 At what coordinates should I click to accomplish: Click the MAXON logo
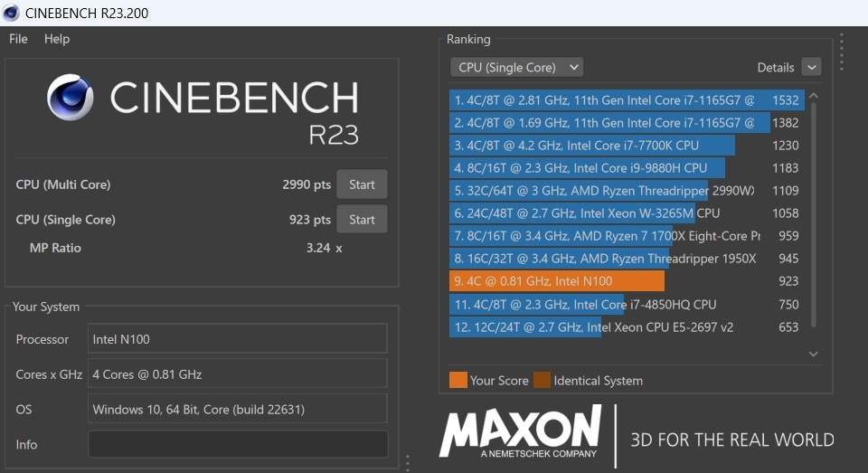click(520, 431)
